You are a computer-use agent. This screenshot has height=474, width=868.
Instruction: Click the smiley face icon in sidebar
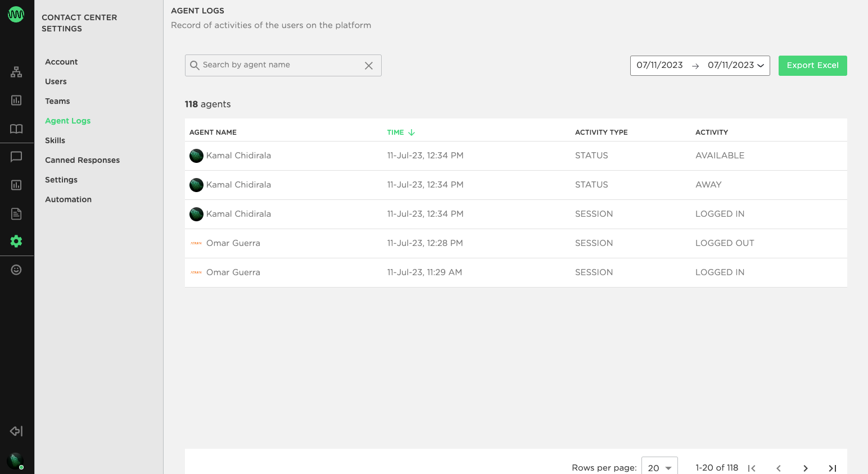[x=16, y=270]
